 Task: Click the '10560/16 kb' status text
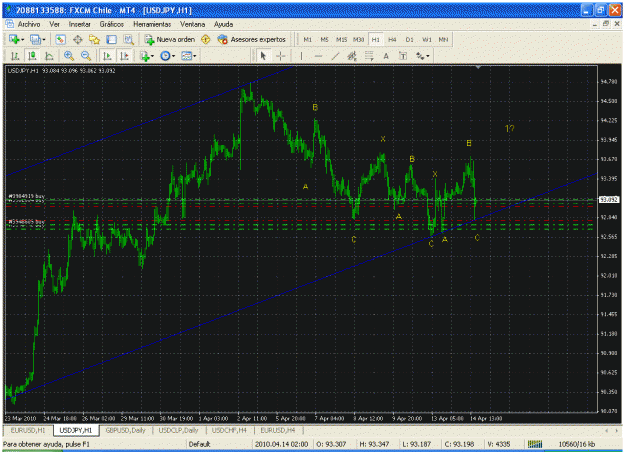[577, 444]
